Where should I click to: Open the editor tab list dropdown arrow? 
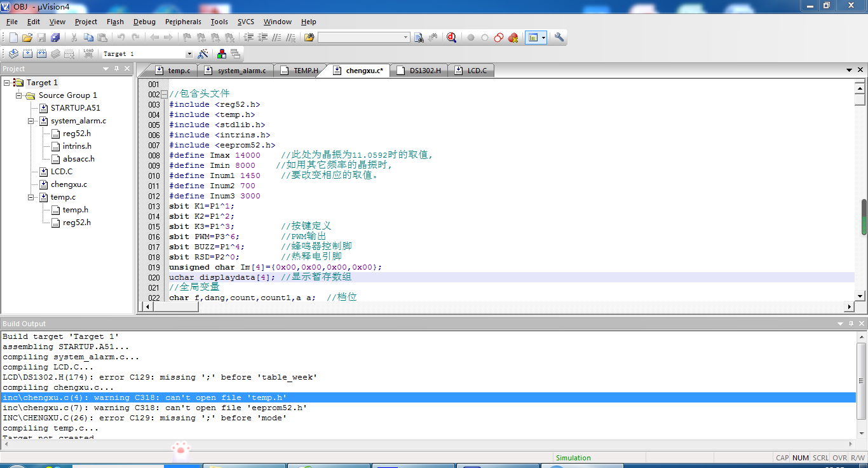click(850, 70)
